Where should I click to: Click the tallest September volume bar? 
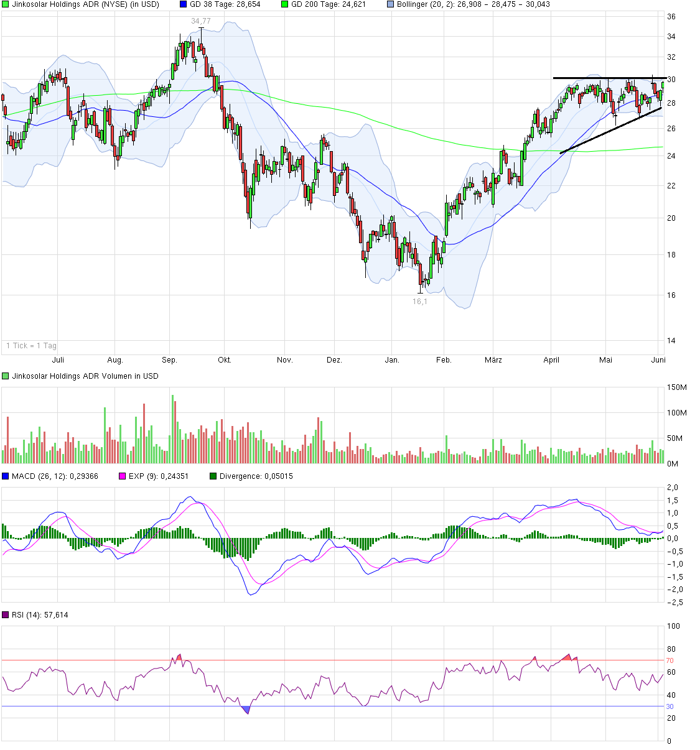(x=172, y=429)
